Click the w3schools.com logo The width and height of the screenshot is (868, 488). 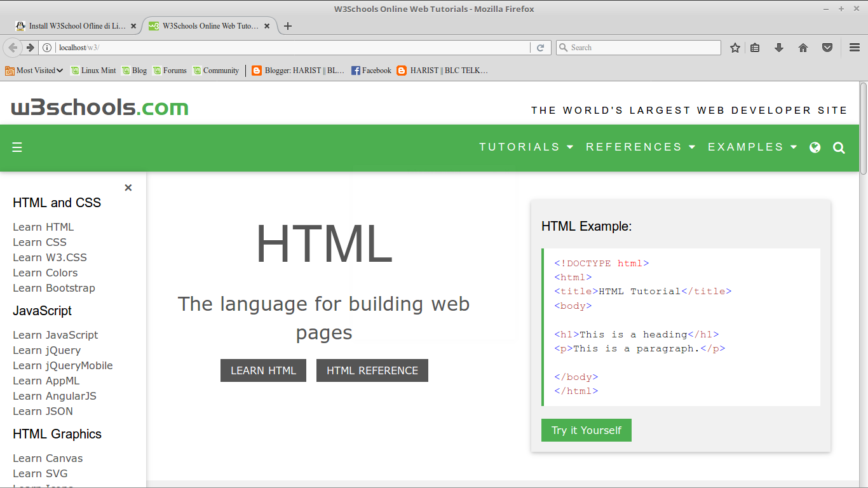pos(100,107)
